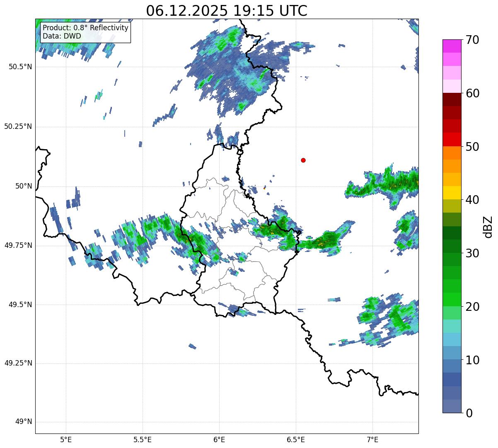Click the yellow colorbar swatch above 40
Image resolution: width=498 pixels, height=448 pixels.
tap(452, 193)
